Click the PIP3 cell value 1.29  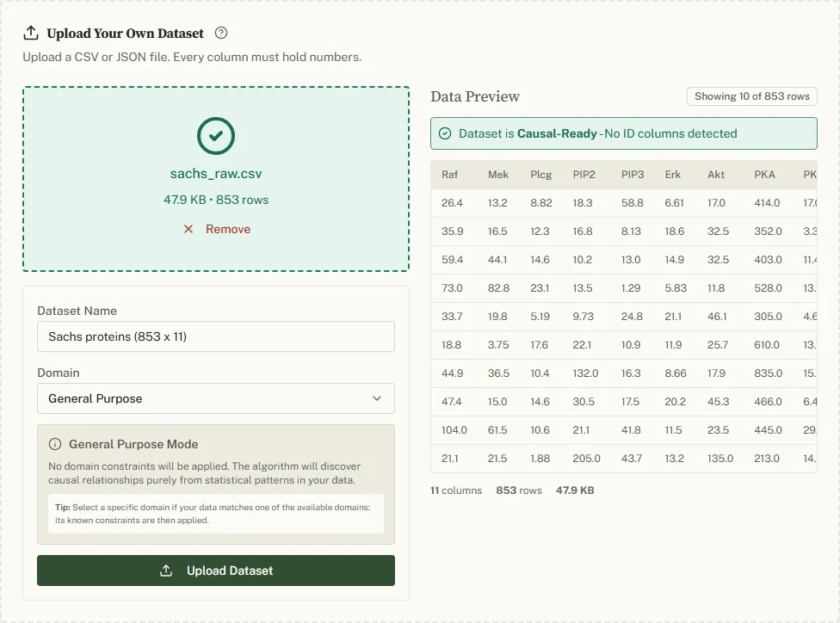631,288
